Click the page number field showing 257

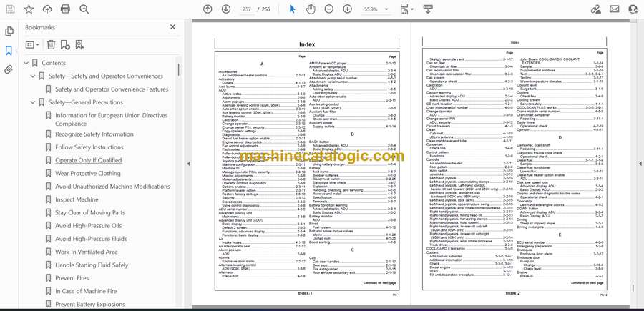247,9
